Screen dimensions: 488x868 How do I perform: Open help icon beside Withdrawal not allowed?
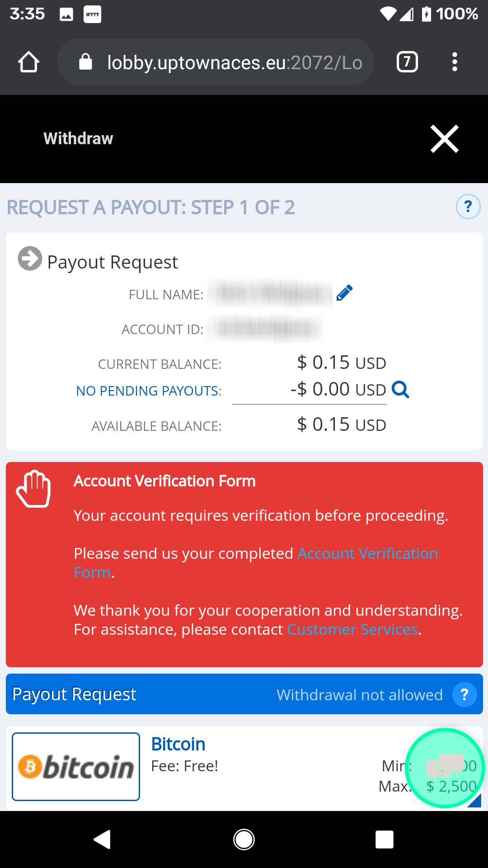tap(465, 694)
